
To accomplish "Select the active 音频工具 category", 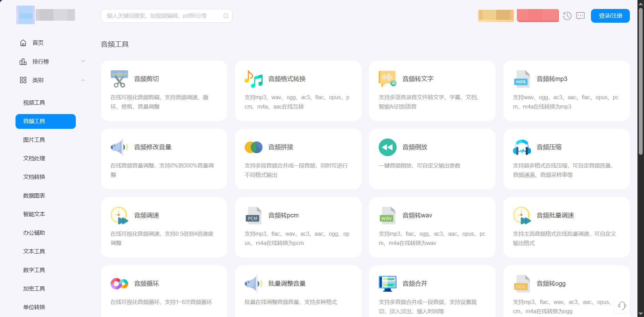I will pos(45,121).
